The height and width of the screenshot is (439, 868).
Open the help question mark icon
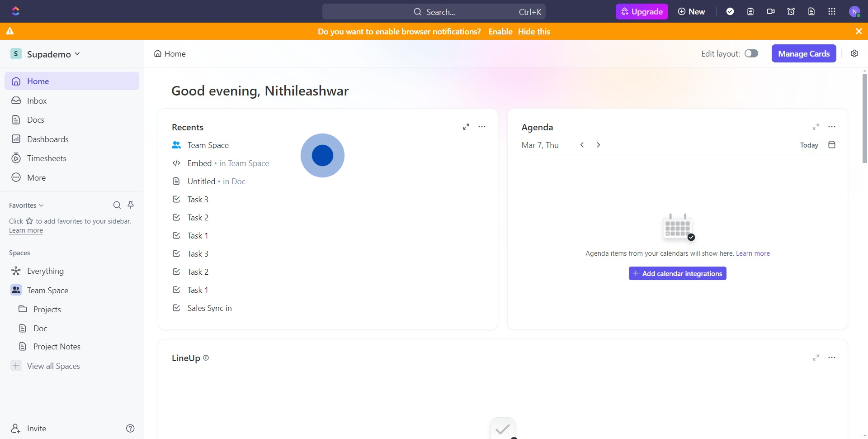point(130,428)
